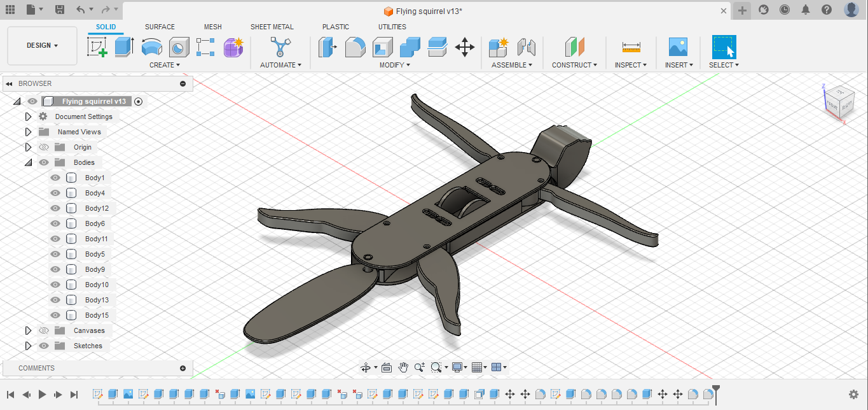Image resolution: width=868 pixels, height=410 pixels.
Task: Open the job status clock icon
Action: (785, 10)
